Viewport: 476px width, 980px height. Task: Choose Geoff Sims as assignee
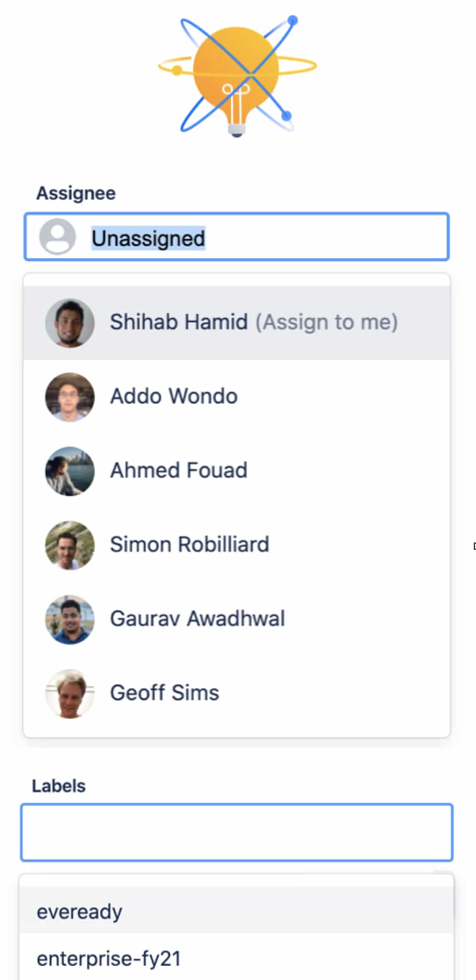point(164,693)
